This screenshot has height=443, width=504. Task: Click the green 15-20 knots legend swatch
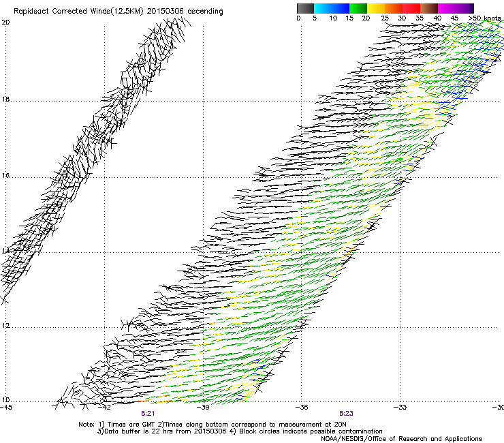point(358,8)
